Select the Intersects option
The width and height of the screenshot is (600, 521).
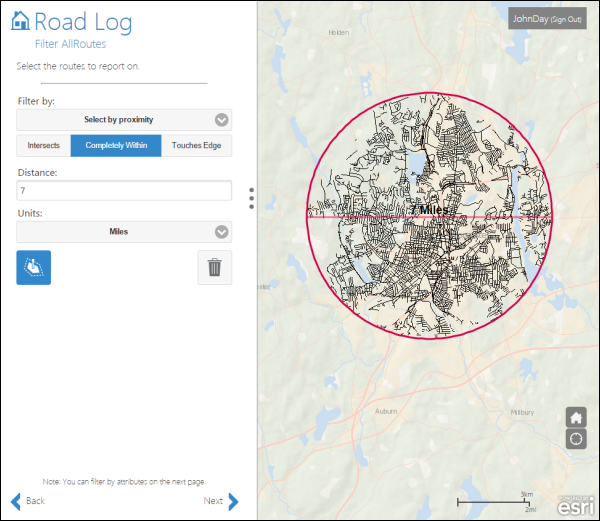(x=43, y=146)
